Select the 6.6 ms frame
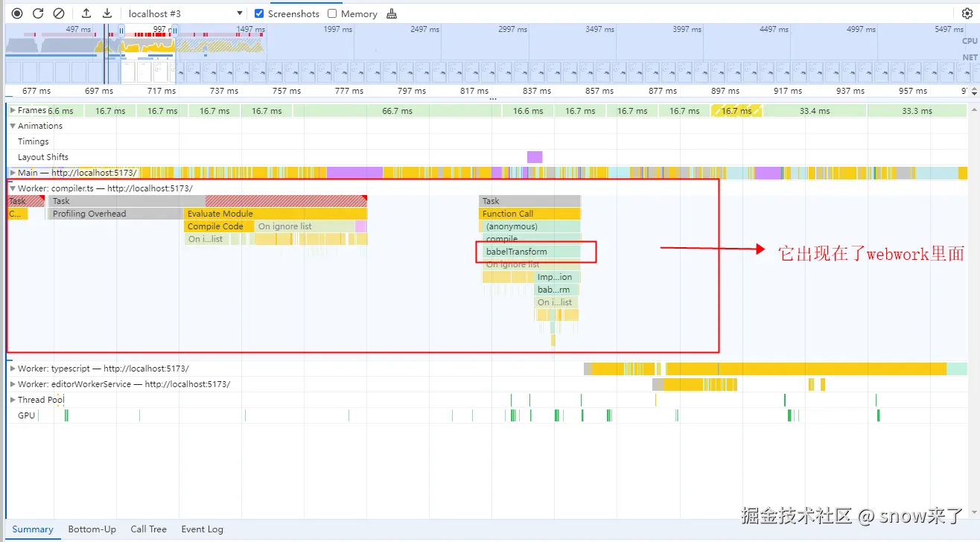 pos(60,111)
